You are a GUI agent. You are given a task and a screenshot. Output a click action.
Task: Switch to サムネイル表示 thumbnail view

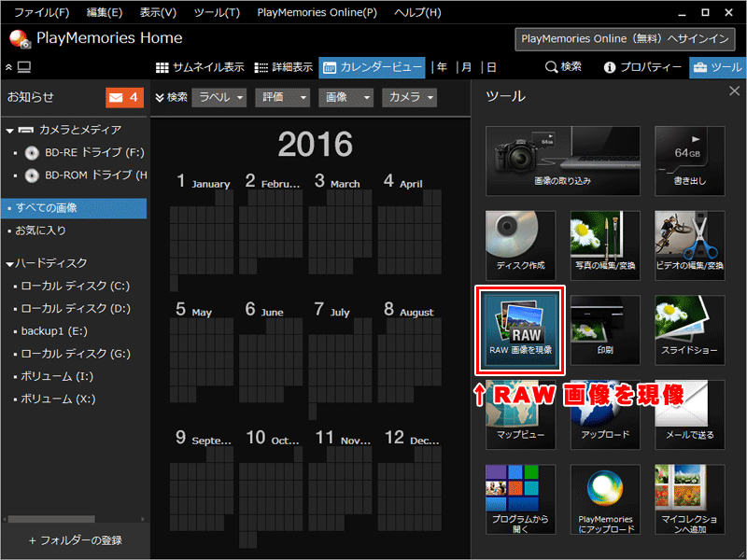tap(200, 67)
